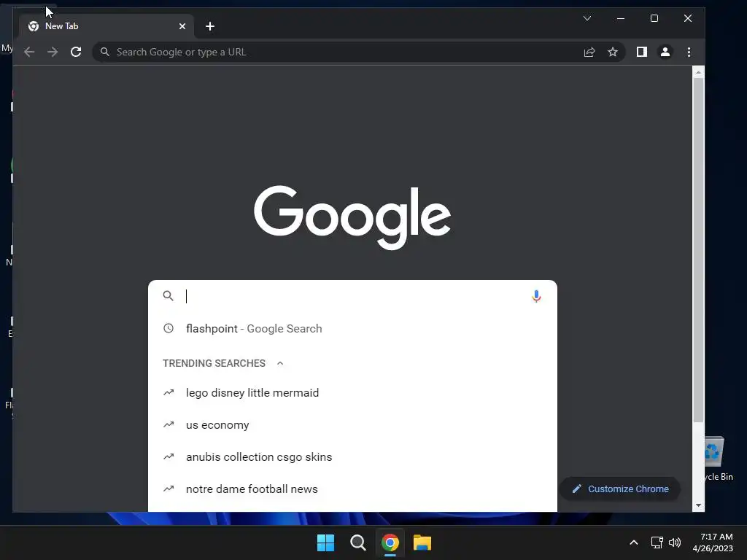Image resolution: width=747 pixels, height=560 pixels.
Task: Show hidden system tray icons
Action: [634, 542]
